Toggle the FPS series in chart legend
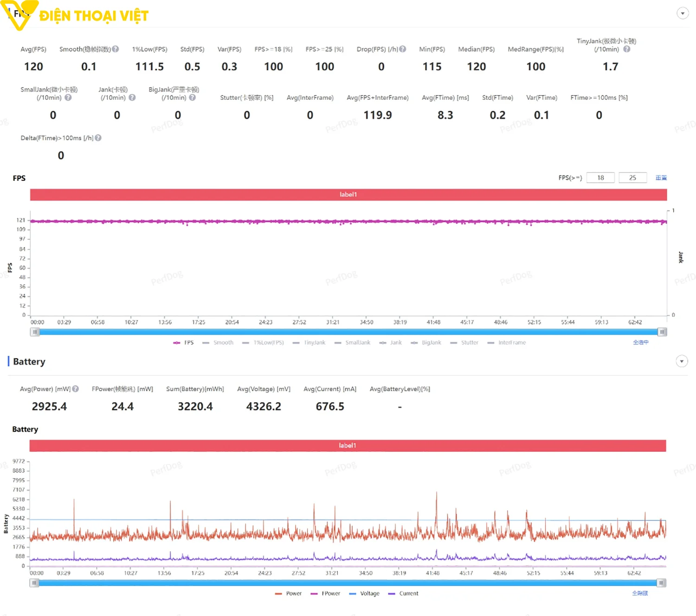This screenshot has width=696, height=616. [x=184, y=343]
